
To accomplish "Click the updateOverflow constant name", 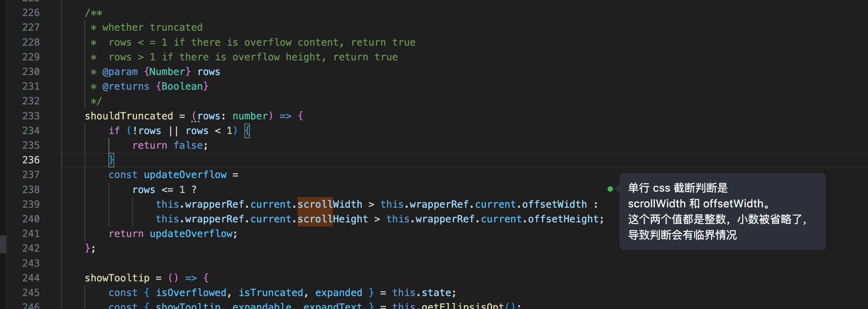I will pyautogui.click(x=186, y=174).
